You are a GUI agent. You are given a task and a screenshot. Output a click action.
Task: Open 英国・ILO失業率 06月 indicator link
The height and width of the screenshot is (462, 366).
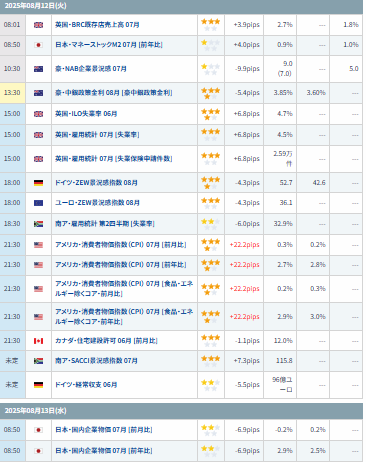coord(86,114)
